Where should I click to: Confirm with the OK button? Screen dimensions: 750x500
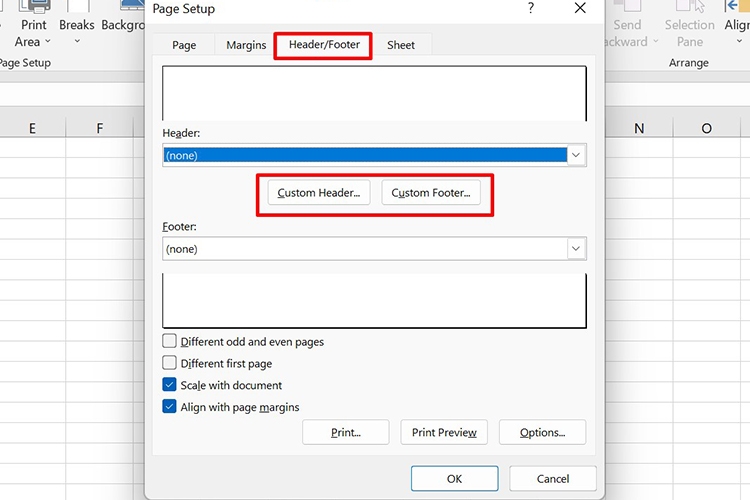pos(454,478)
